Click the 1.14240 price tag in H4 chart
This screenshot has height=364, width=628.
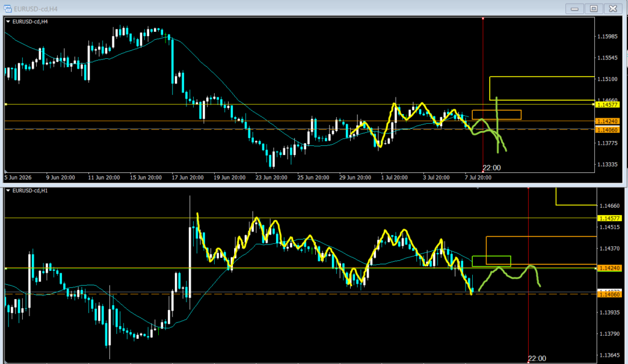(608, 121)
